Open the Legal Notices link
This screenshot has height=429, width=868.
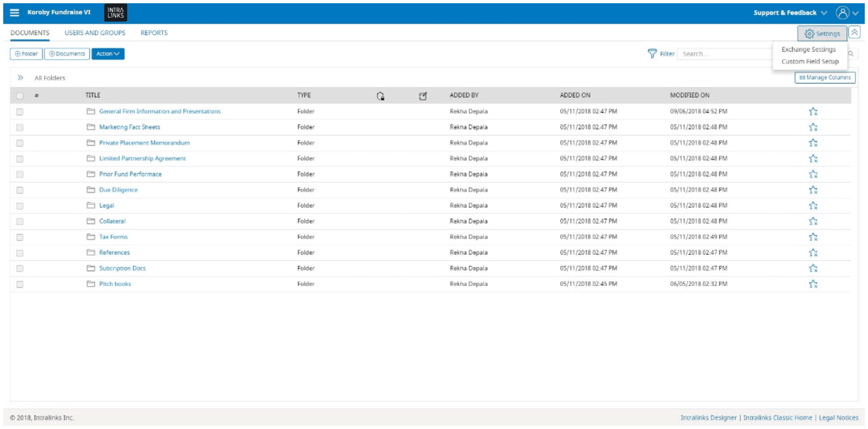pyautogui.click(x=838, y=418)
